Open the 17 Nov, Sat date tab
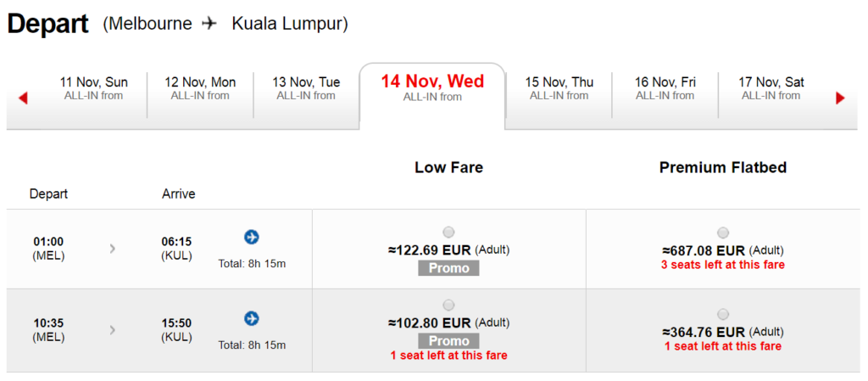The height and width of the screenshot is (381, 868). pyautogui.click(x=771, y=88)
